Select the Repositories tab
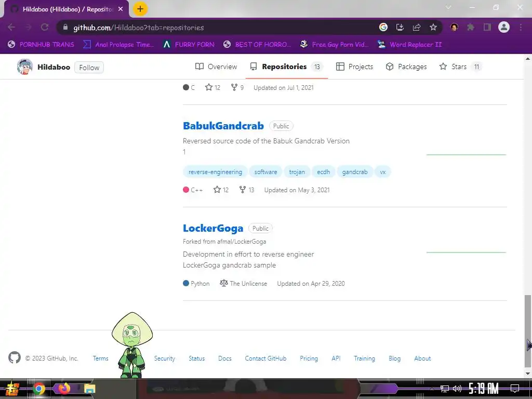532x399 pixels. [x=287, y=66]
